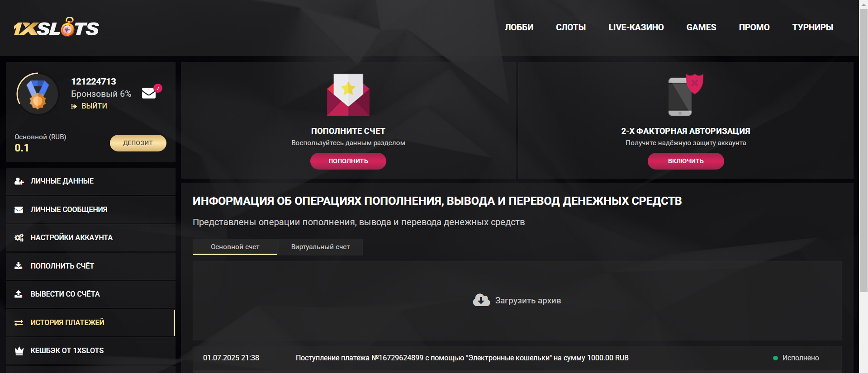This screenshot has width=868, height=373.
Task: Go to СЛОТЫ section
Action: tap(571, 28)
